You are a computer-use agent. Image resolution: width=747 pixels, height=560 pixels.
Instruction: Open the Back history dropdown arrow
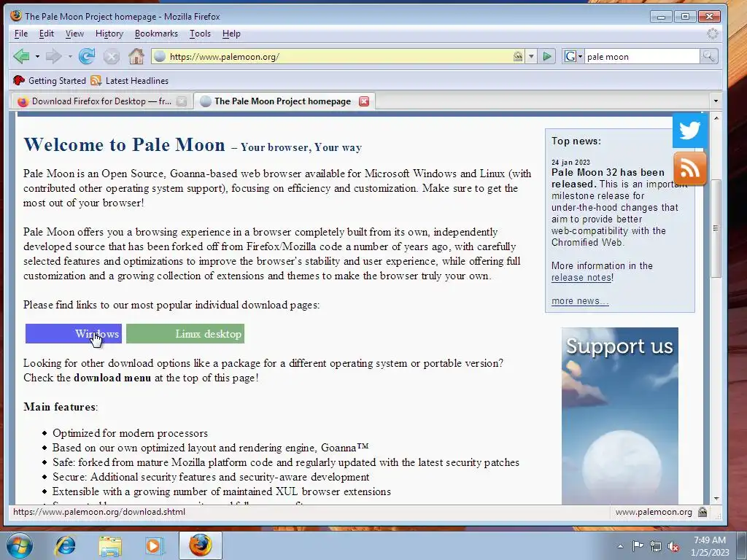pos(37,57)
